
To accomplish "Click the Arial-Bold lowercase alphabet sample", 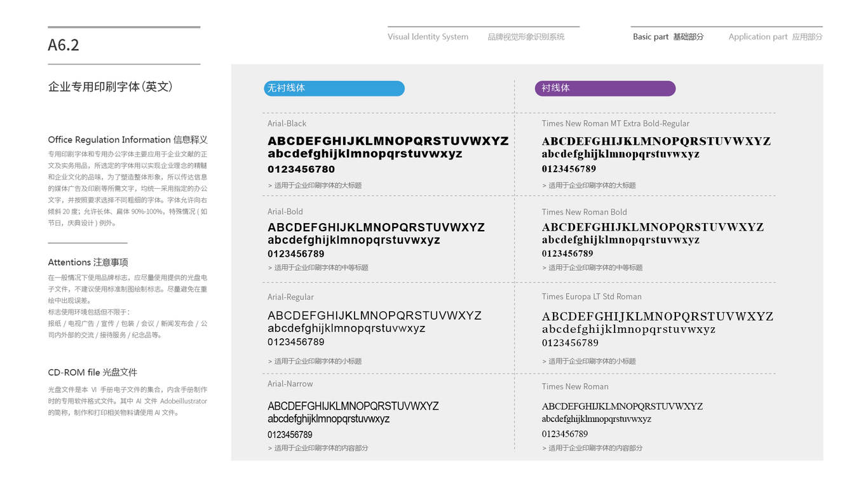I will [354, 240].
